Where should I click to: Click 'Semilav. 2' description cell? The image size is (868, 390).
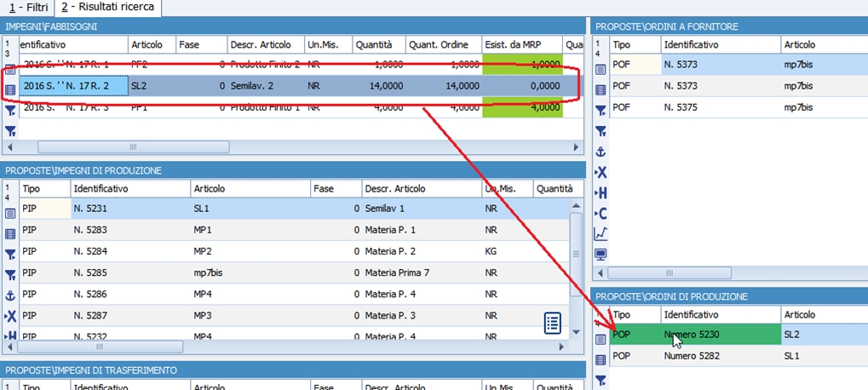(x=266, y=86)
